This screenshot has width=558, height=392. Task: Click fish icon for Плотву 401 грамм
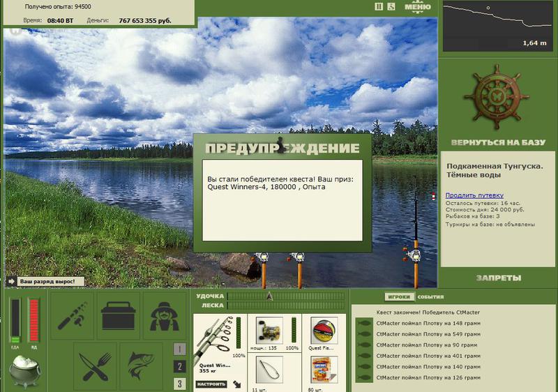tap(364, 356)
